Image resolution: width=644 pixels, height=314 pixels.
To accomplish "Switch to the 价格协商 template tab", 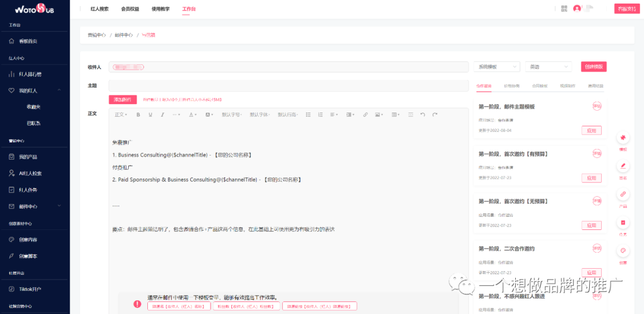I will pyautogui.click(x=512, y=86).
